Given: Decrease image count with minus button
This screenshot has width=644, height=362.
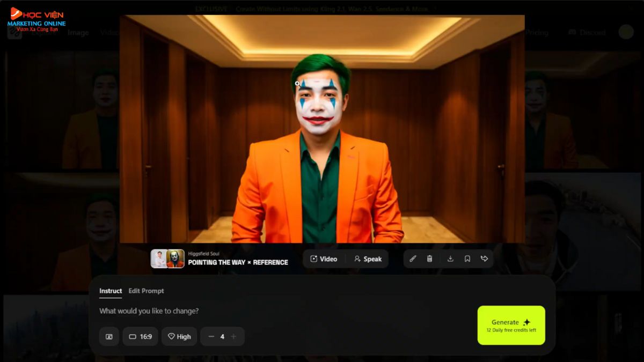Looking at the screenshot, I should [x=211, y=337].
